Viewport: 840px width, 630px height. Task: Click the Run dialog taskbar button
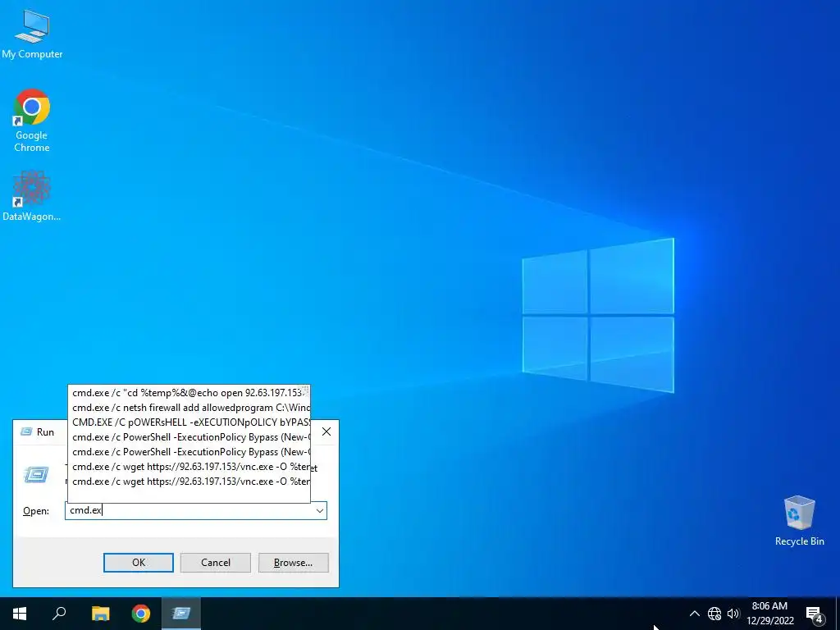pyautogui.click(x=181, y=614)
